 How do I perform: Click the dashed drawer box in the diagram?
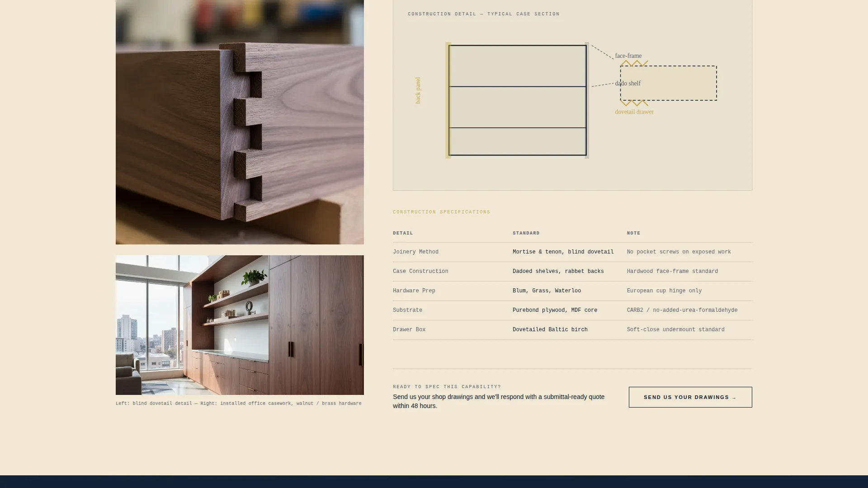point(668,83)
